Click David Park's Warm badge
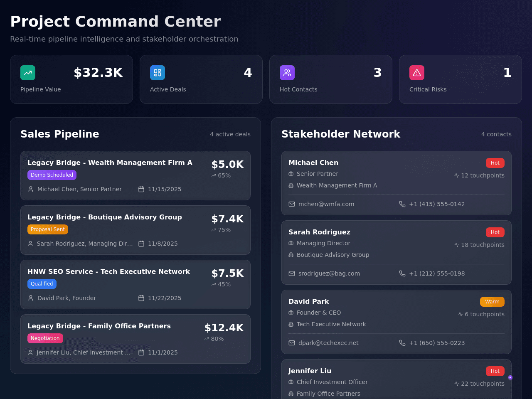Screen dimensions: 532x399 (492, 302)
